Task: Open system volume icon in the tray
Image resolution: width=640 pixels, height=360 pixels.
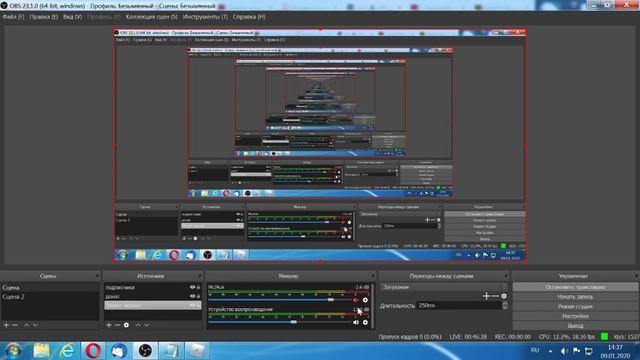Action: pos(564,351)
